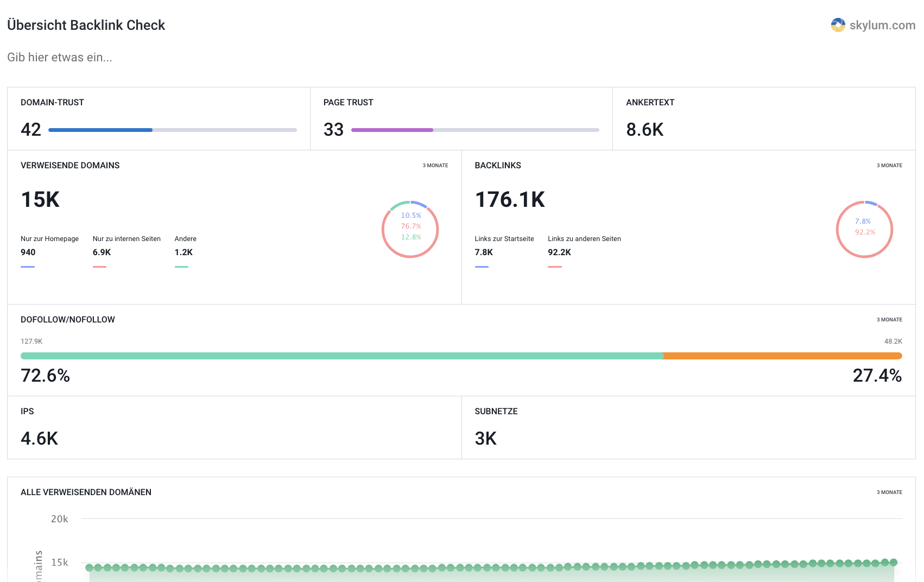Click the orange Nofollow portion of bar
This screenshot has width=924, height=582.
pyautogui.click(x=783, y=356)
